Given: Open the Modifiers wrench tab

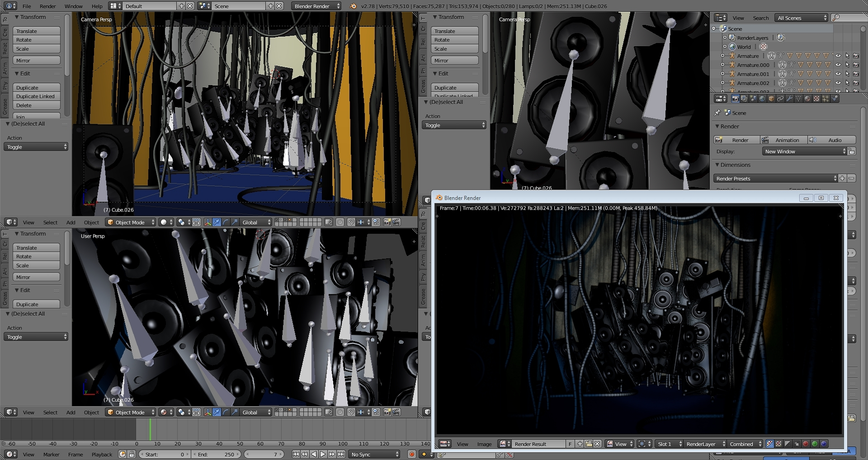Looking at the screenshot, I should pos(789,98).
